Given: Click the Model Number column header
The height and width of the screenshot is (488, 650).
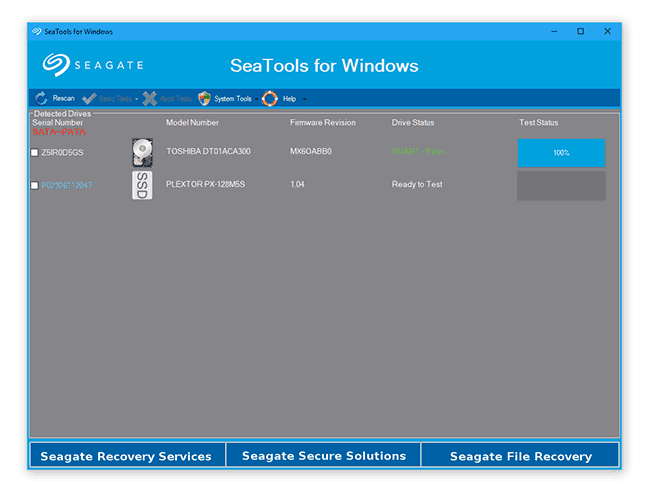Looking at the screenshot, I should pos(192,122).
